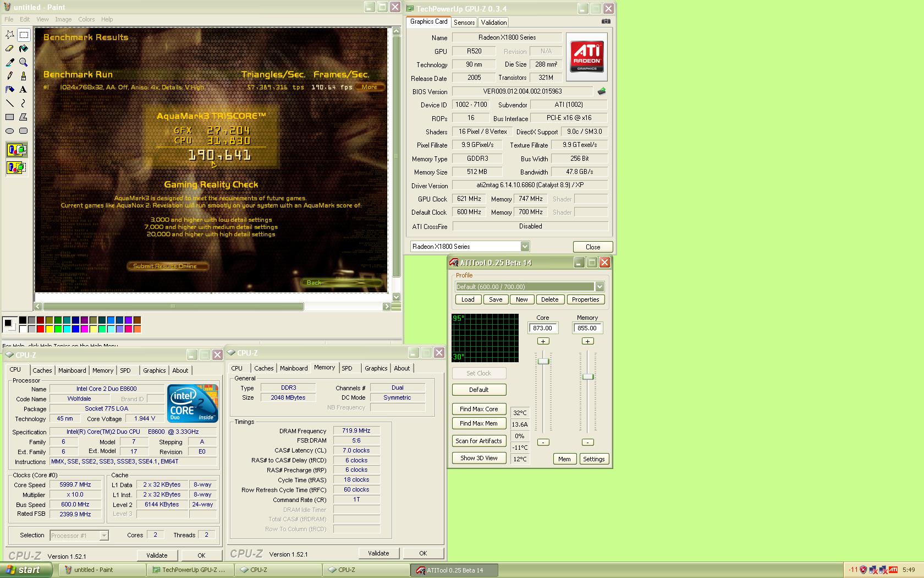
Task: Click the ATI tray icon in system tray
Action: 893,570
